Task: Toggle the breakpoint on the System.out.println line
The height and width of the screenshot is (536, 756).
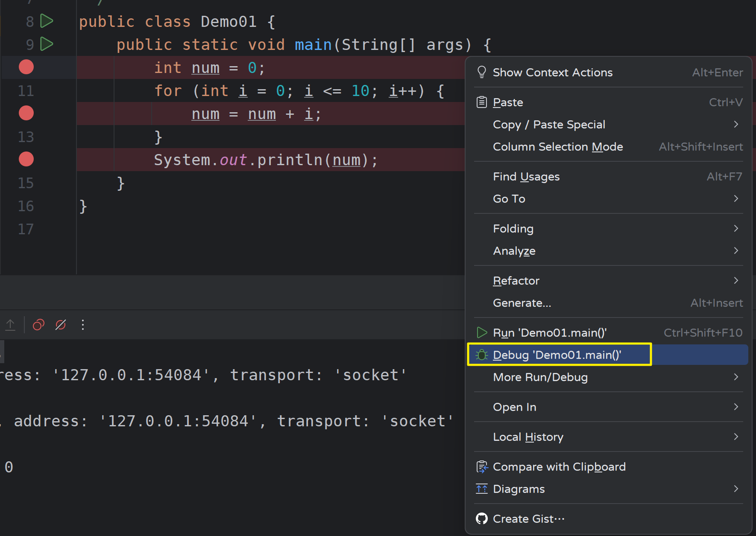Action: click(26, 159)
